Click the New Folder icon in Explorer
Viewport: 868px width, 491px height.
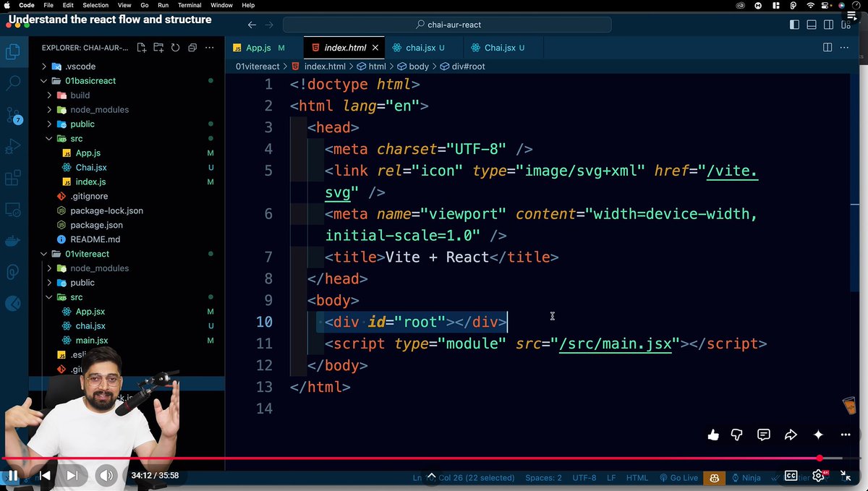coord(158,48)
